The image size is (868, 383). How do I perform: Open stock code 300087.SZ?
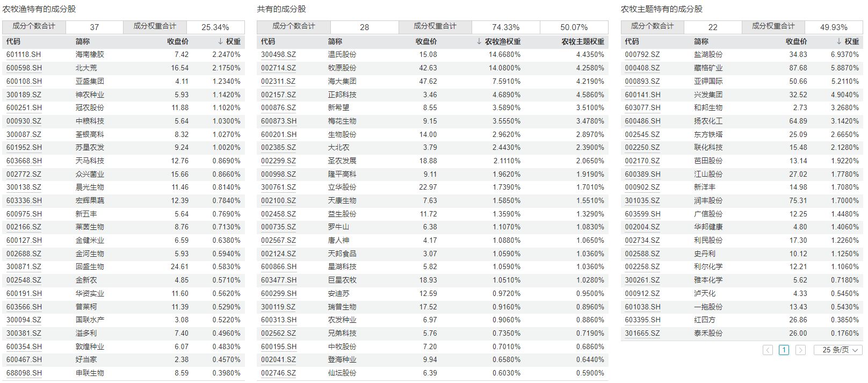pyautogui.click(x=24, y=134)
